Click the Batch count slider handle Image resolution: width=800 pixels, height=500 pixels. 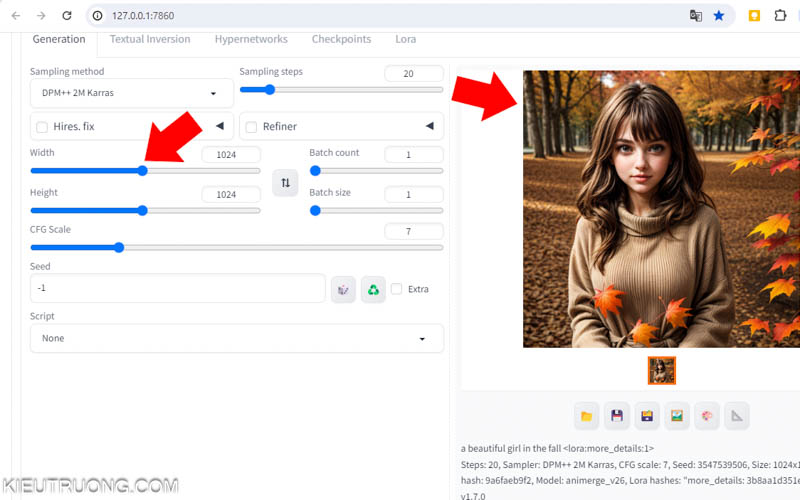315,170
